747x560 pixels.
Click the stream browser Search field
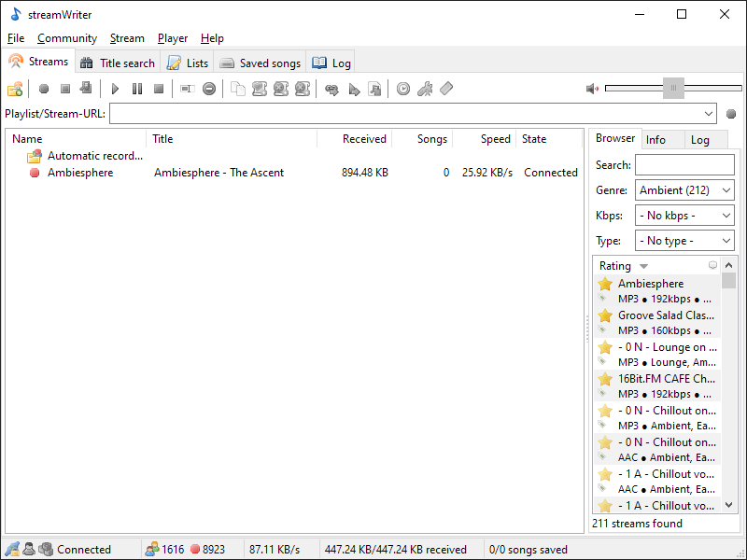684,165
